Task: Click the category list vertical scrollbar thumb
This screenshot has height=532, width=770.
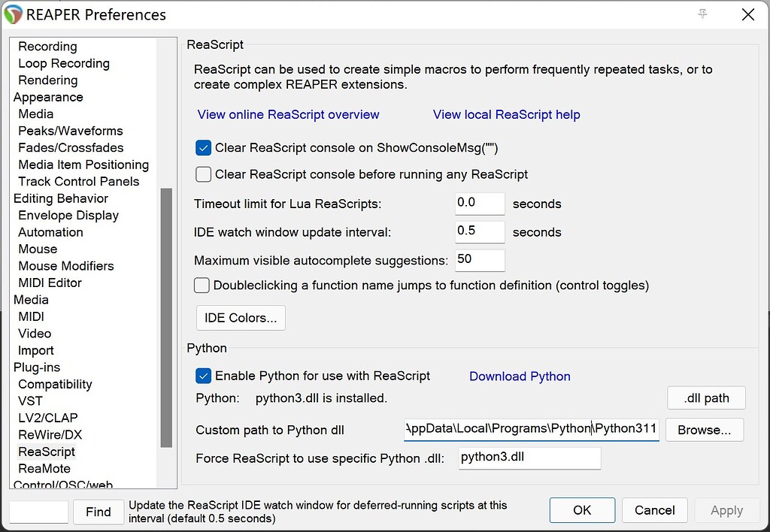Action: pyautogui.click(x=166, y=318)
